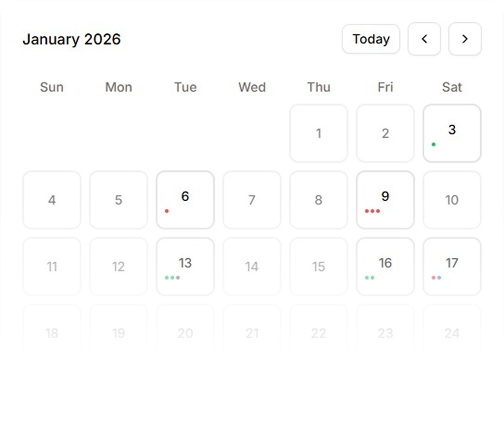Go to previous month using left chevron
The width and height of the screenshot is (504, 448).
(424, 39)
